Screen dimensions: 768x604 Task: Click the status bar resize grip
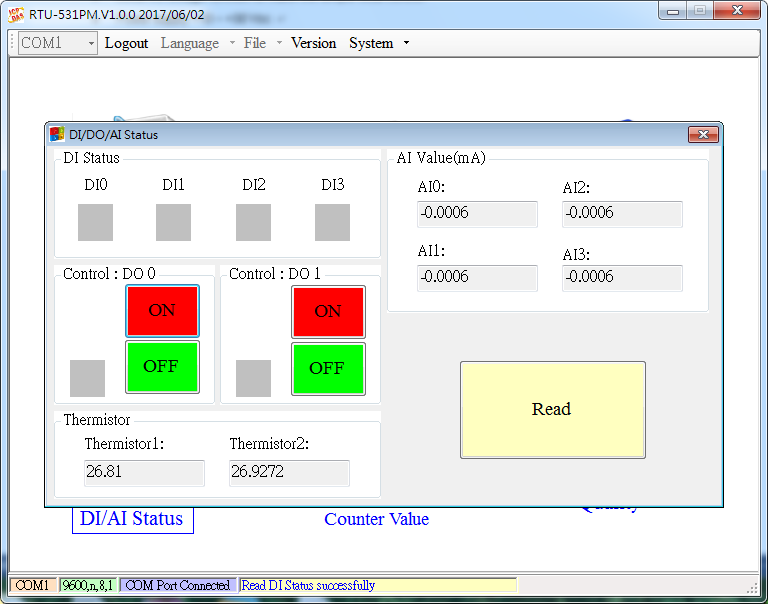point(752,588)
